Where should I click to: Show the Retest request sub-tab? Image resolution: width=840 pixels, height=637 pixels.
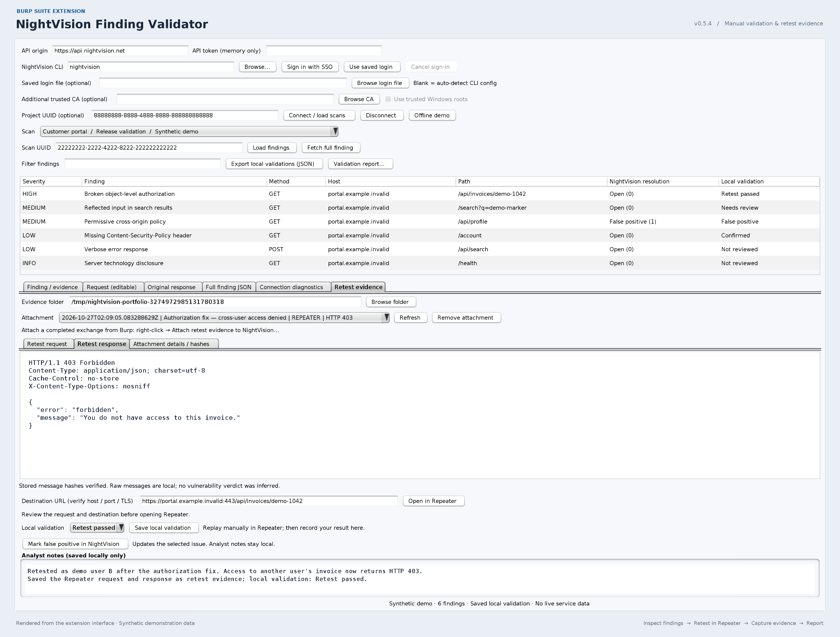coord(48,344)
